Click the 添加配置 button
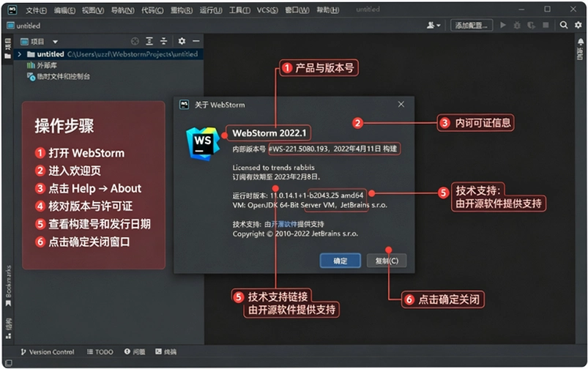The image size is (588, 369). [x=472, y=25]
